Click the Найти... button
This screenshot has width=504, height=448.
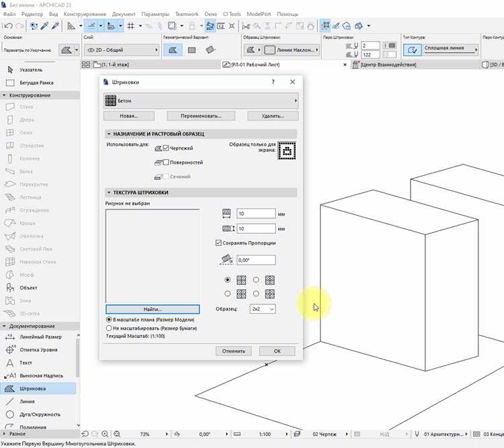coord(153,309)
